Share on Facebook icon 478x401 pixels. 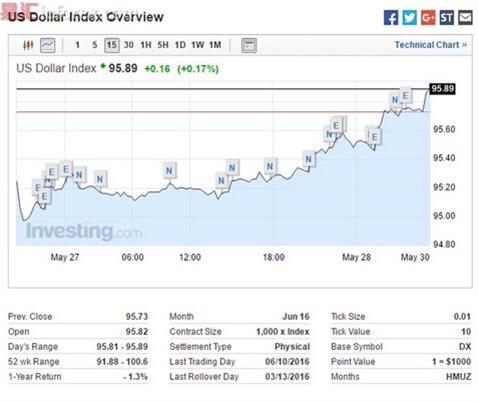pos(391,17)
